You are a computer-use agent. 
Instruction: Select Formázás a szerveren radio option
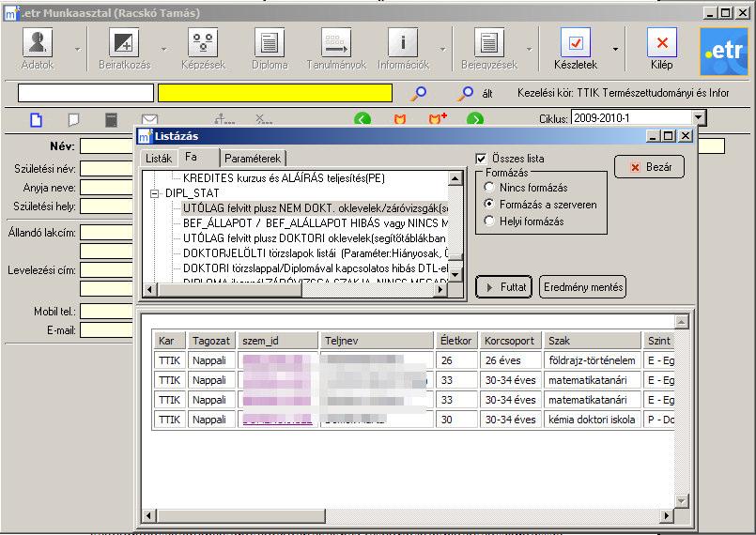[489, 204]
